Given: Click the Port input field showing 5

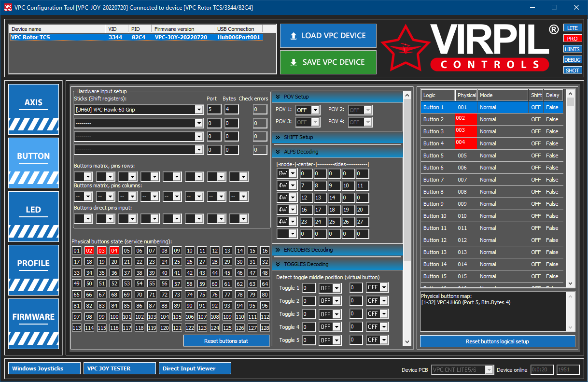Looking at the screenshot, I should click(214, 110).
